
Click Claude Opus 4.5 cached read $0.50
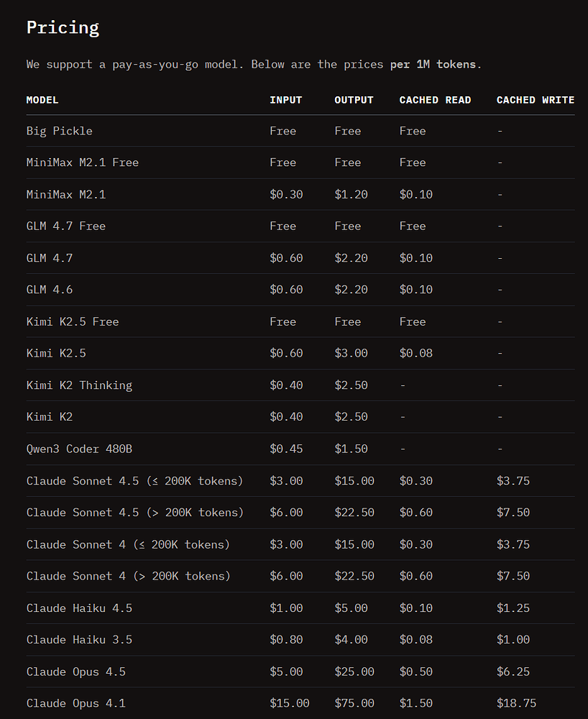[x=415, y=672]
